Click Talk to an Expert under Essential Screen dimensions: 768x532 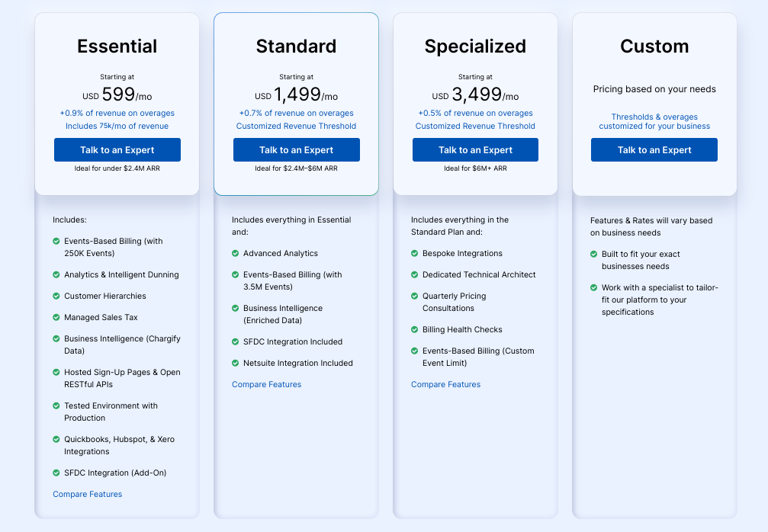click(117, 149)
